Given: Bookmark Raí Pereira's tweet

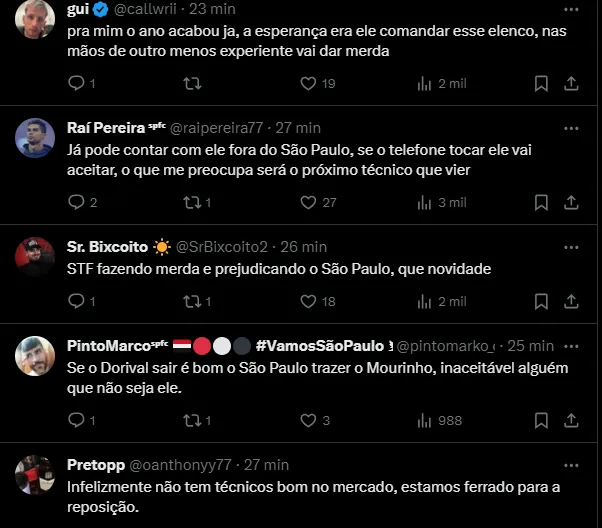Looking at the screenshot, I should coord(541,202).
